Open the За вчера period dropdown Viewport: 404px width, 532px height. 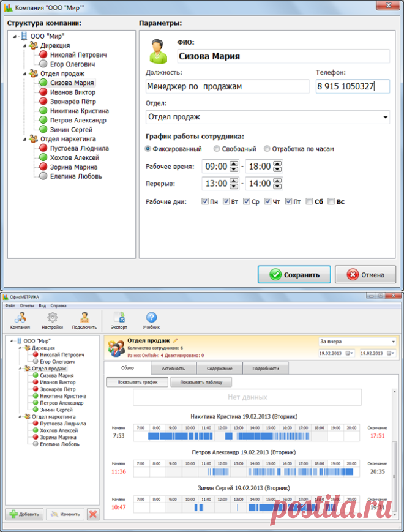pos(393,342)
